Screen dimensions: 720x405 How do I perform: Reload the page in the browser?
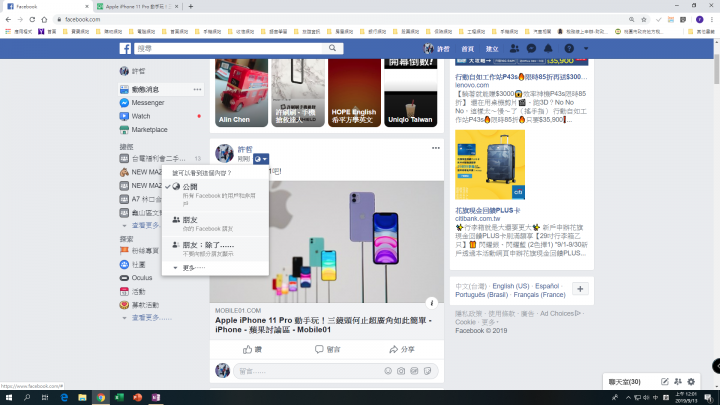coord(32,19)
